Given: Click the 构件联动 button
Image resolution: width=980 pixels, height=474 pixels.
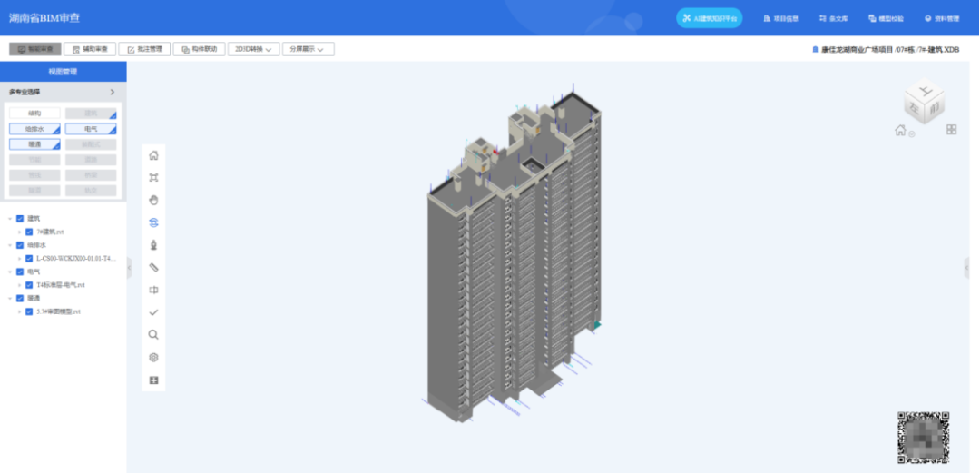Looking at the screenshot, I should [200, 49].
